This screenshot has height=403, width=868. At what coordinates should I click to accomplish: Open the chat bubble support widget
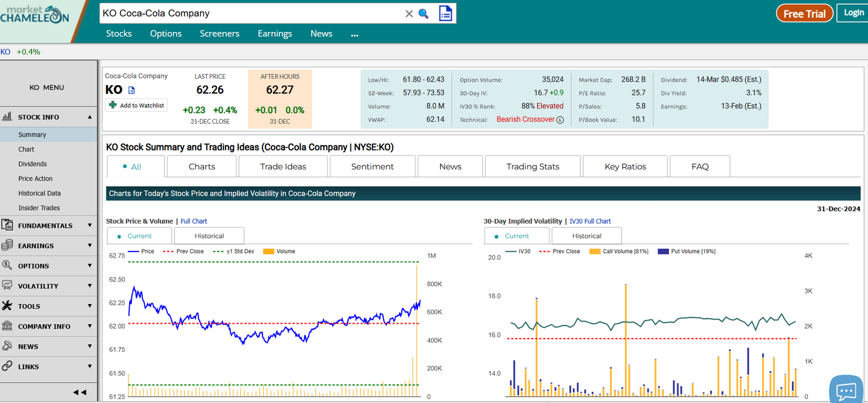(846, 390)
